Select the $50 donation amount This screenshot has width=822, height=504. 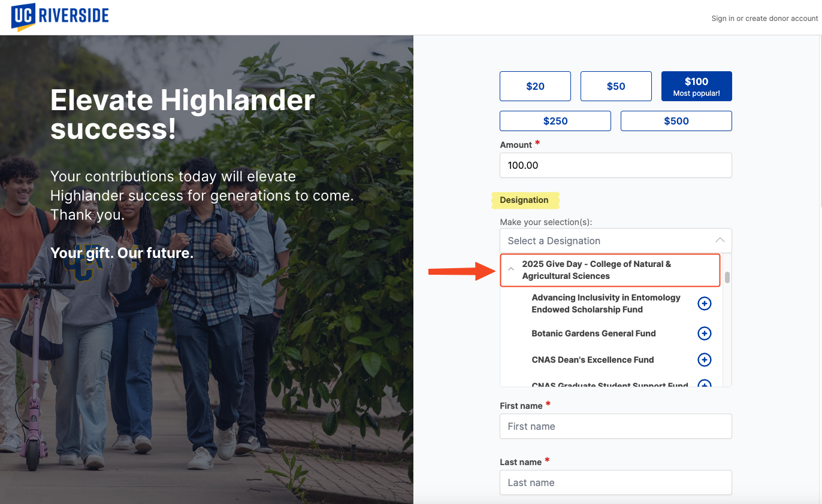pos(616,86)
